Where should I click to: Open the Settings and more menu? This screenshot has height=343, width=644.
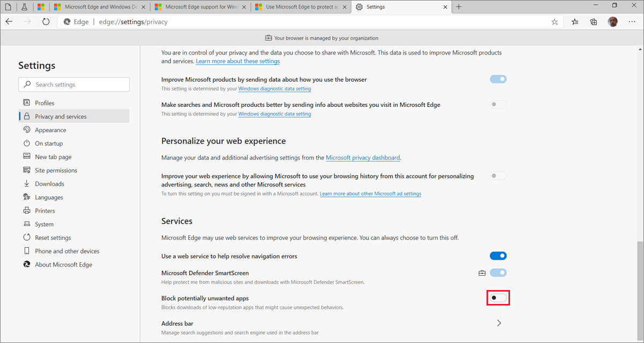(x=632, y=21)
